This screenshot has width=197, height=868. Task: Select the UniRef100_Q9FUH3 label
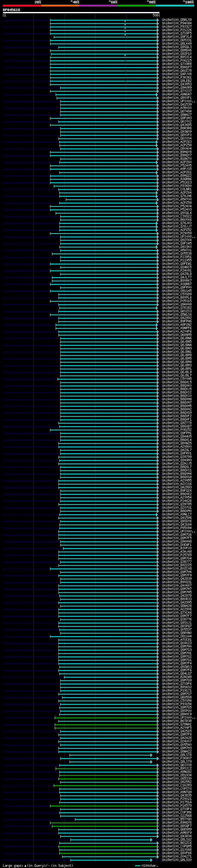click(x=177, y=118)
